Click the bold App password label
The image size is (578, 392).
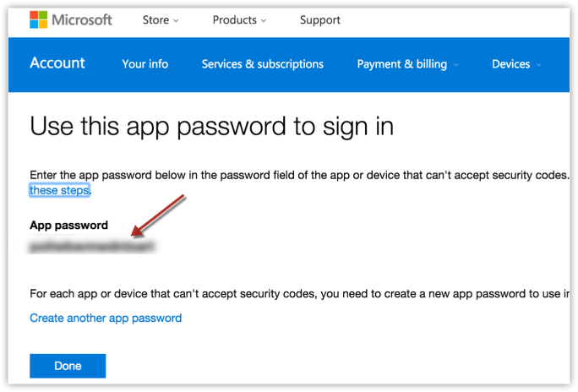coord(68,226)
